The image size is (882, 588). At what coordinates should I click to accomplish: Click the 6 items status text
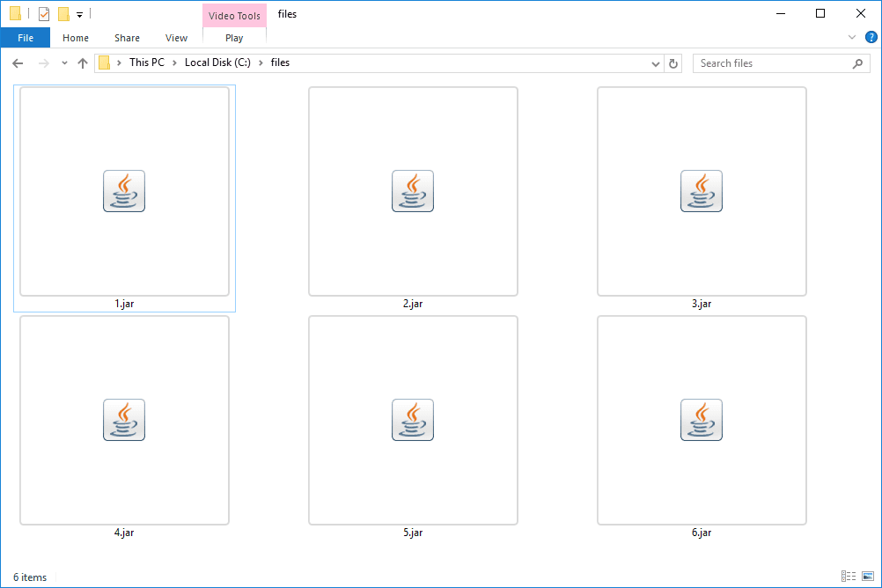tap(30, 577)
